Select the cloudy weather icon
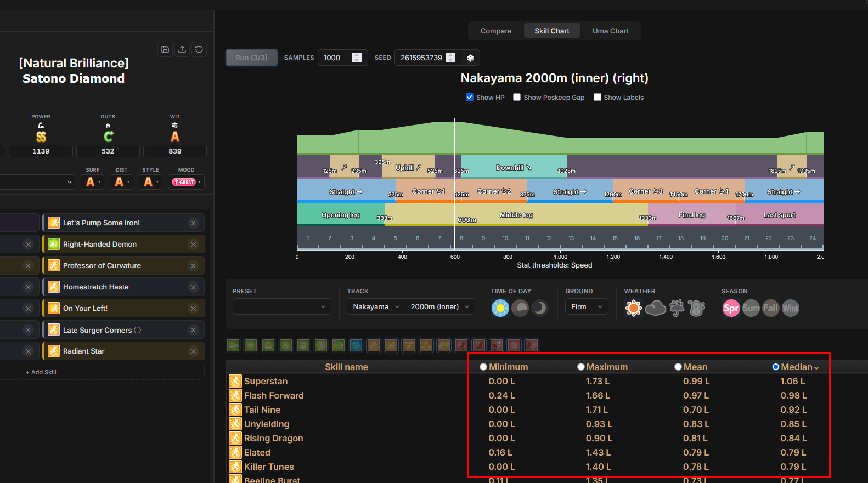Image resolution: width=868 pixels, height=483 pixels. coord(655,308)
